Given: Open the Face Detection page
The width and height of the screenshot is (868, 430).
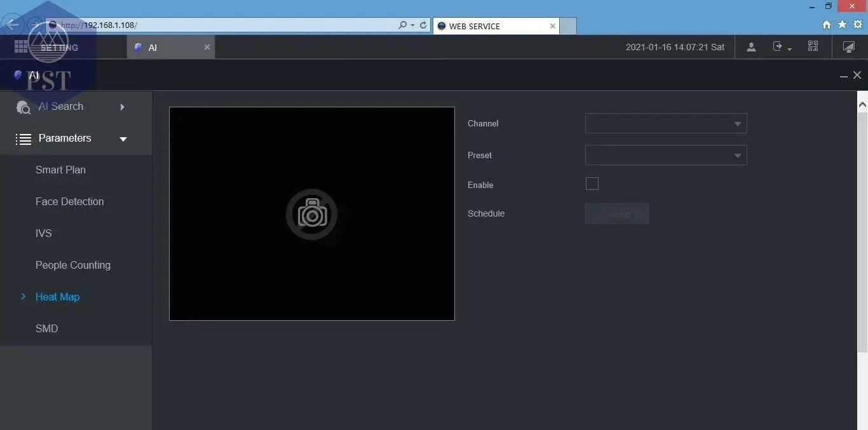Looking at the screenshot, I should pos(69,202).
